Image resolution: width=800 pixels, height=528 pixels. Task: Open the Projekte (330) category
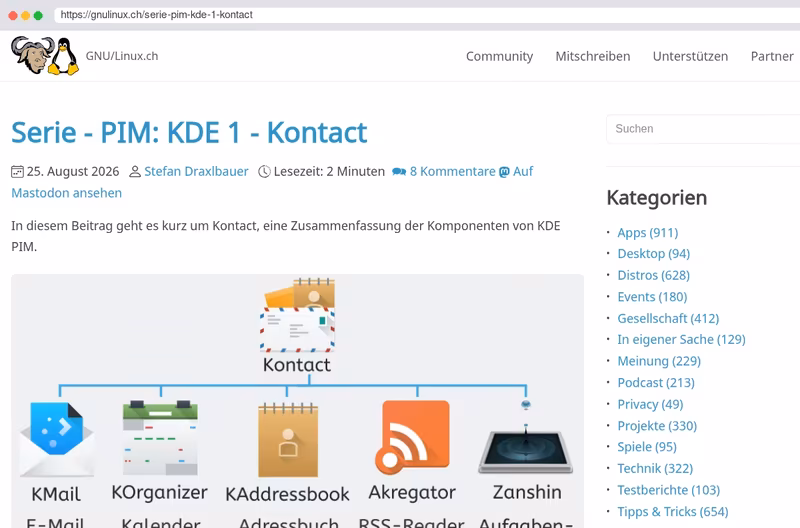(657, 425)
